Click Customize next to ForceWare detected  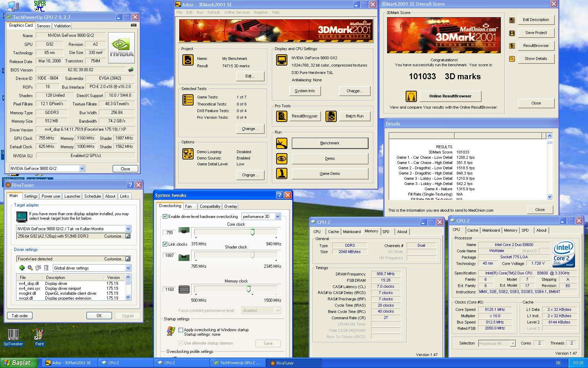click(x=117, y=259)
